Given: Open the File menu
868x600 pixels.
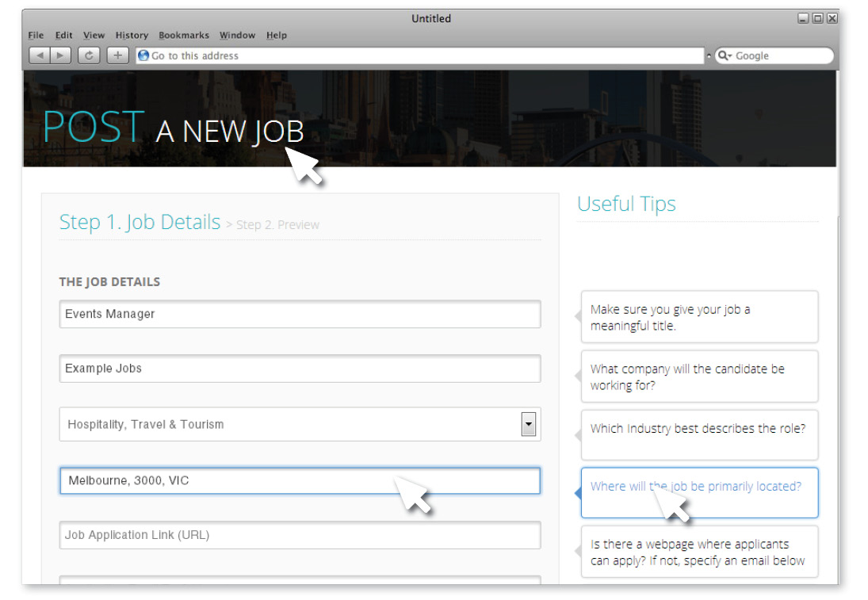Looking at the screenshot, I should [x=36, y=35].
